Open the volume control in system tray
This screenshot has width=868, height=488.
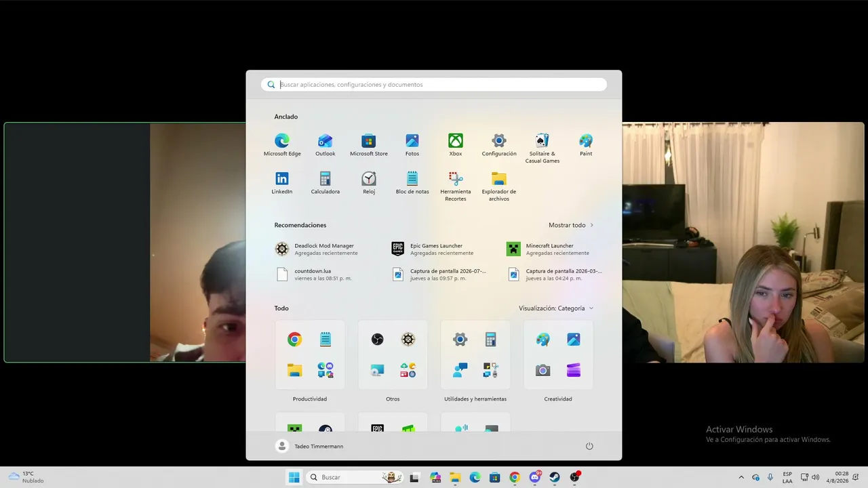click(x=815, y=477)
